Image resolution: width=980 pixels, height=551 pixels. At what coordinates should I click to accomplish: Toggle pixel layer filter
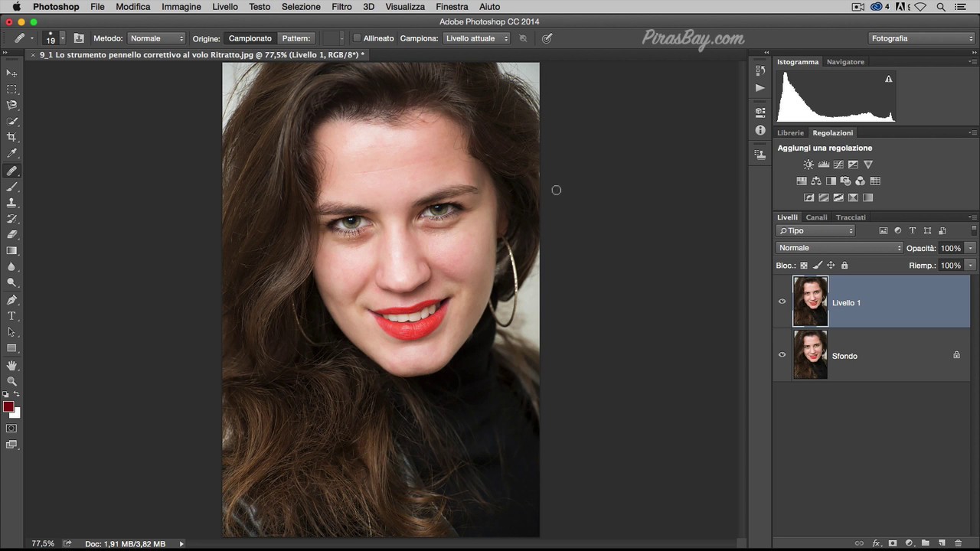[x=884, y=230]
